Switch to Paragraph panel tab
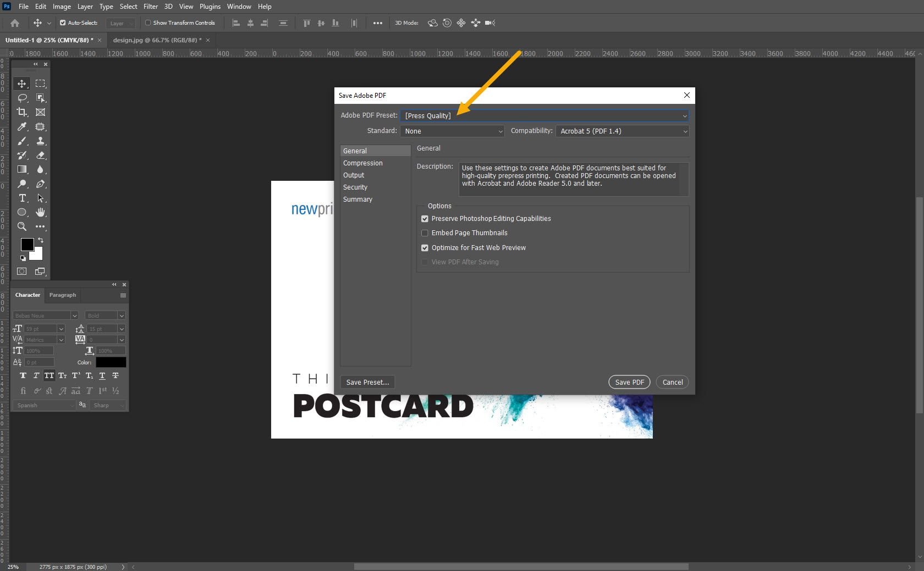 [x=63, y=295]
